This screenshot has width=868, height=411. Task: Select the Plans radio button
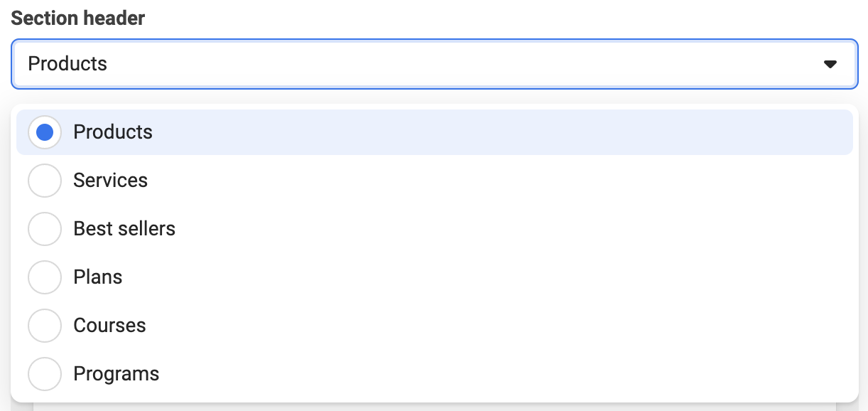[45, 277]
